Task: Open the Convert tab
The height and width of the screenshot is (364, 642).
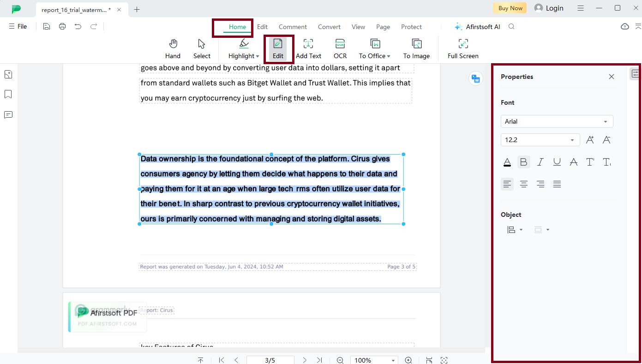Action: click(329, 27)
